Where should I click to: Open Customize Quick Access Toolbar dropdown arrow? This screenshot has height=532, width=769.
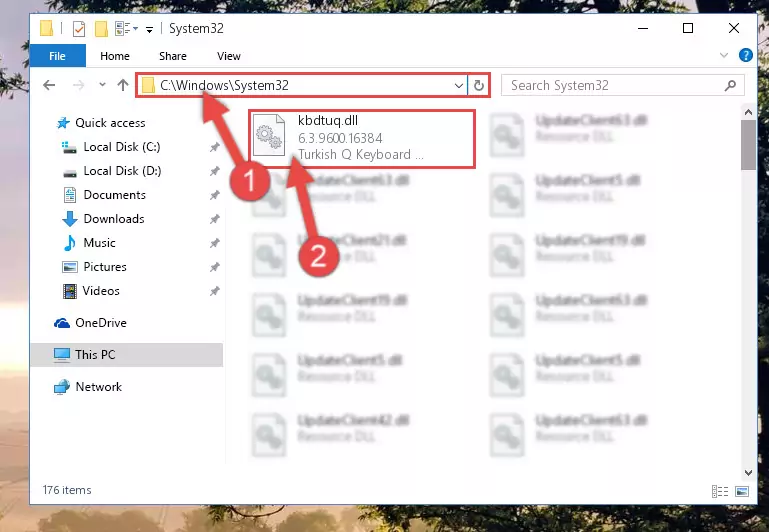coord(149,30)
